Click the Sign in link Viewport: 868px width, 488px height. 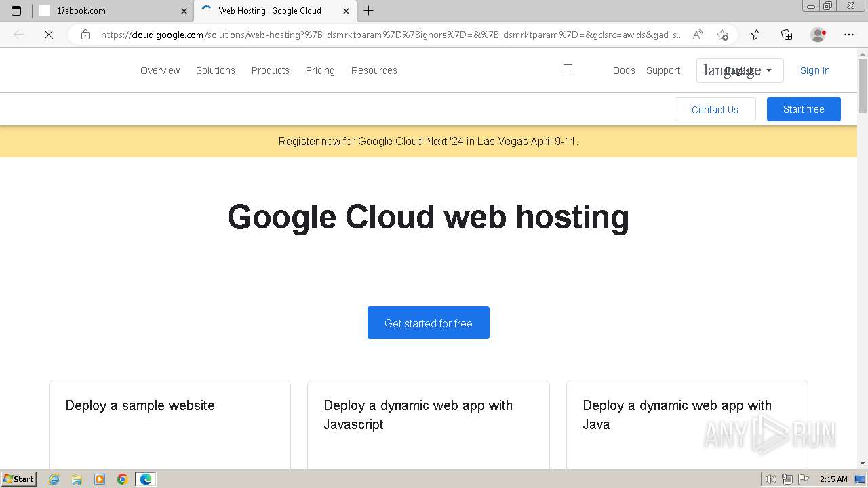[x=814, y=70]
